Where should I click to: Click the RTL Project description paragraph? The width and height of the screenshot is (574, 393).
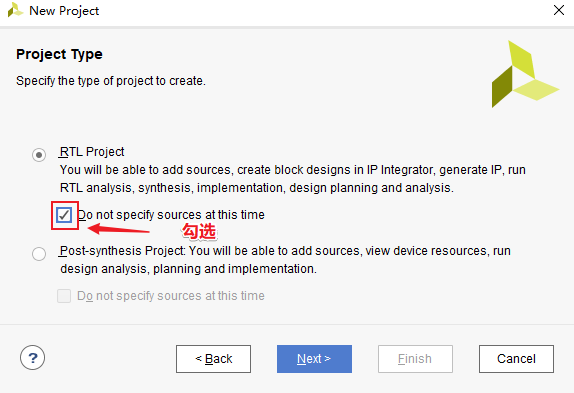pyautogui.click(x=293, y=179)
